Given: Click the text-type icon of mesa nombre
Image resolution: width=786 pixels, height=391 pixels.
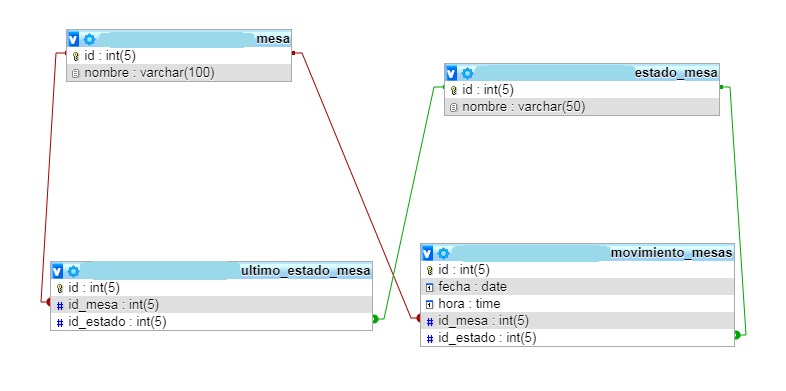Looking at the screenshot, I should click(x=76, y=74).
